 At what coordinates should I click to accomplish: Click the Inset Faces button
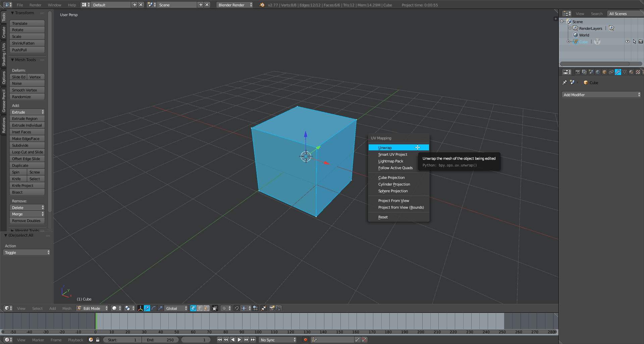(27, 132)
